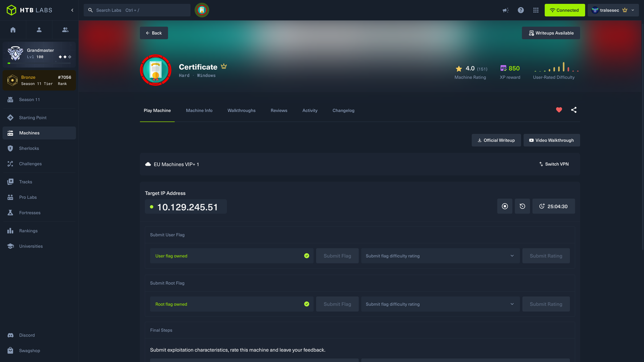Open the apps grid icon
The image size is (644, 362).
coord(536,10)
